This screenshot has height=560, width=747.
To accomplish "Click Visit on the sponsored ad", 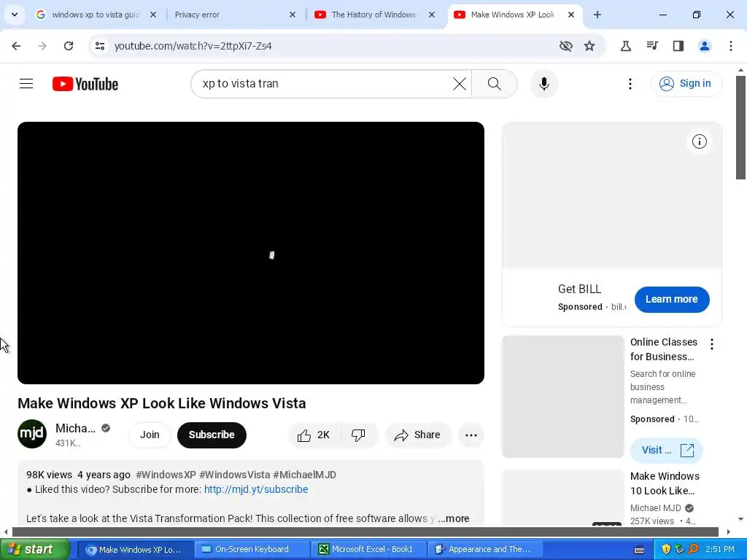I will [x=666, y=450].
